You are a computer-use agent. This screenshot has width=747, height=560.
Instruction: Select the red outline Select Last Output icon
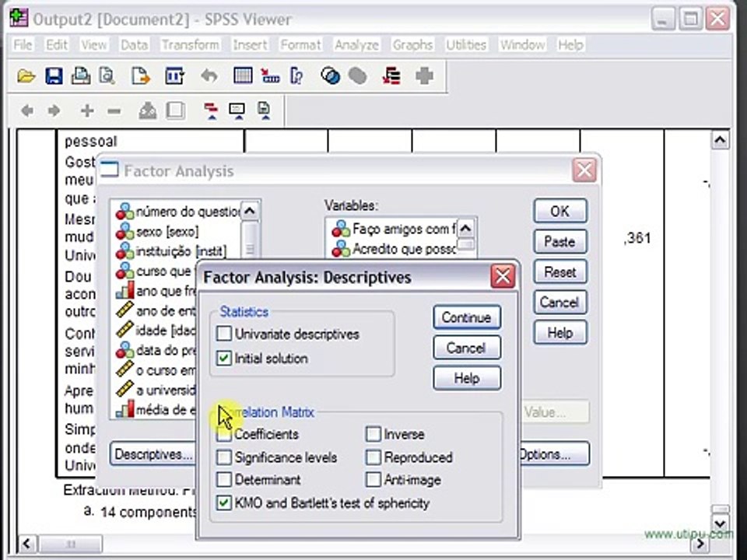point(391,76)
